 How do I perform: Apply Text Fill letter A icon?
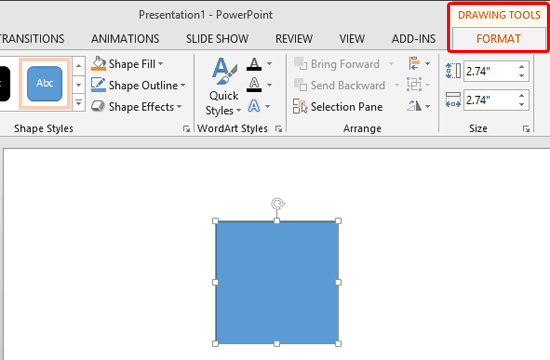click(254, 64)
